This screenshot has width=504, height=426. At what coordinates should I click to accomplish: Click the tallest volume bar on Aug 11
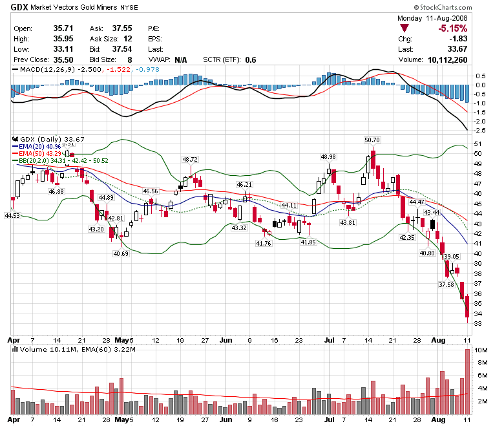(x=467, y=381)
